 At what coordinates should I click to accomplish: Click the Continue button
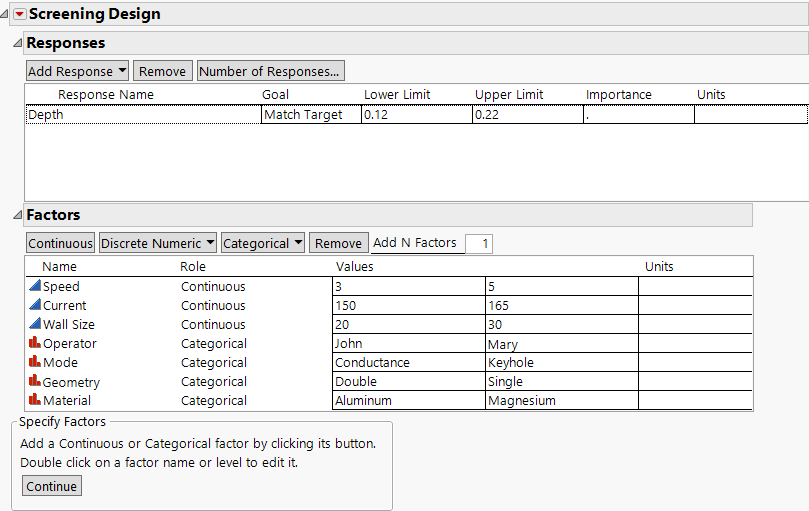click(x=51, y=486)
